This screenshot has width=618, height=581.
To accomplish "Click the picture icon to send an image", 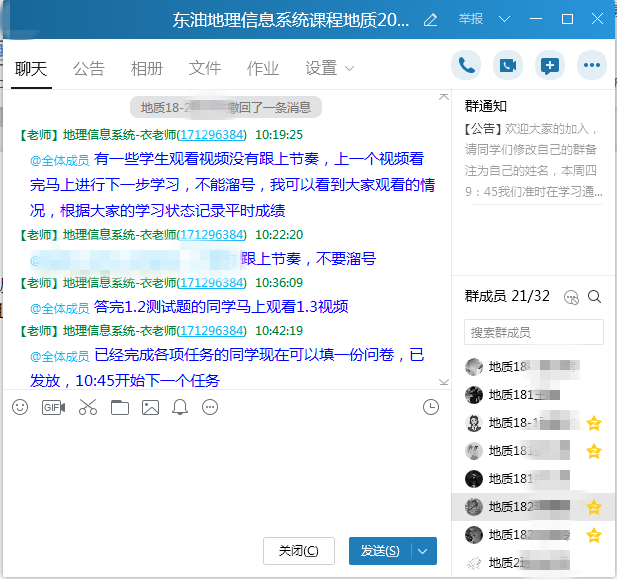I will [150, 407].
